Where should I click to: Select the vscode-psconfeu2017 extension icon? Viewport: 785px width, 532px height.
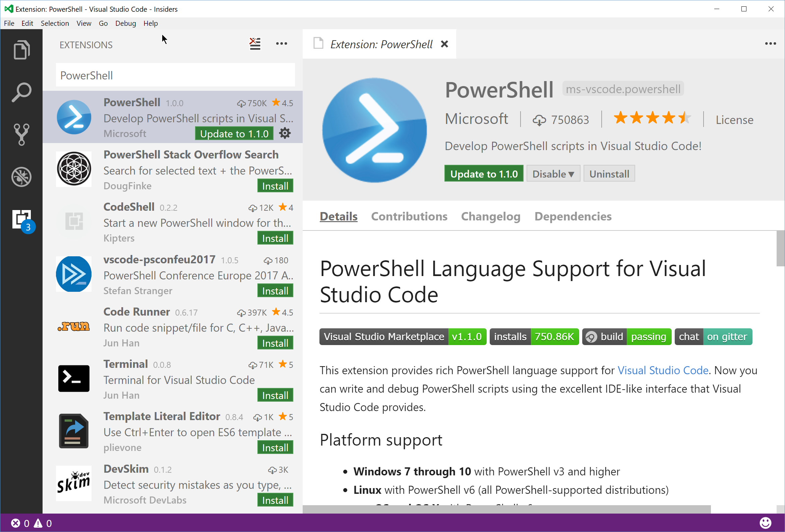pyautogui.click(x=74, y=274)
